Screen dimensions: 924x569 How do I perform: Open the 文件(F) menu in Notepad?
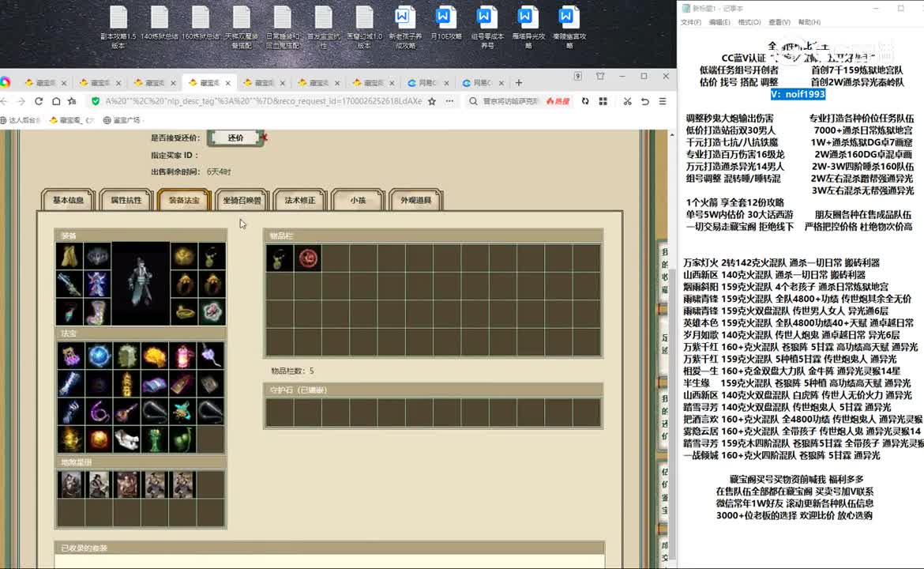[691, 22]
